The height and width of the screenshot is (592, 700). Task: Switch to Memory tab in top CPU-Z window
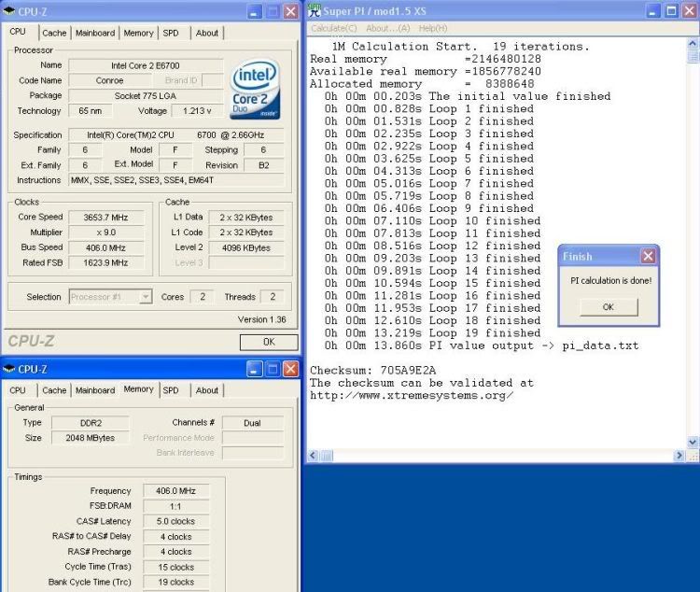coord(138,33)
